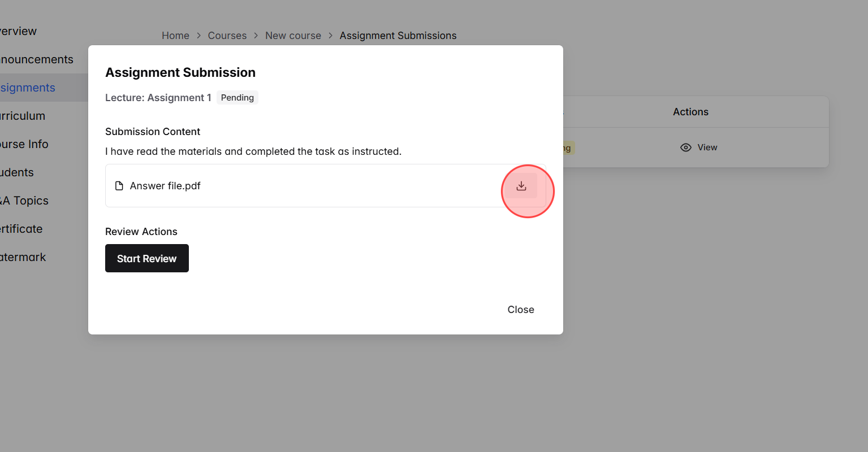Viewport: 868px width, 452px height.
Task: Click the document icon next to Answer file.pdf
Action: pyautogui.click(x=119, y=185)
